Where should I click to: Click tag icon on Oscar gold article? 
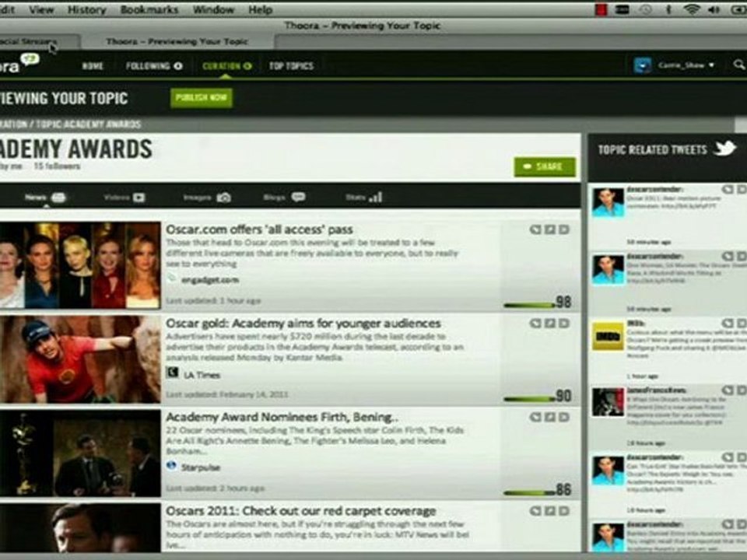point(535,324)
